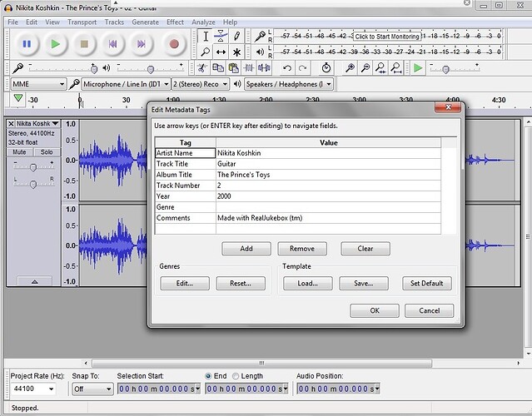Open the Nikita Koshk track name dropdown
532x416 pixels.
coord(37,123)
